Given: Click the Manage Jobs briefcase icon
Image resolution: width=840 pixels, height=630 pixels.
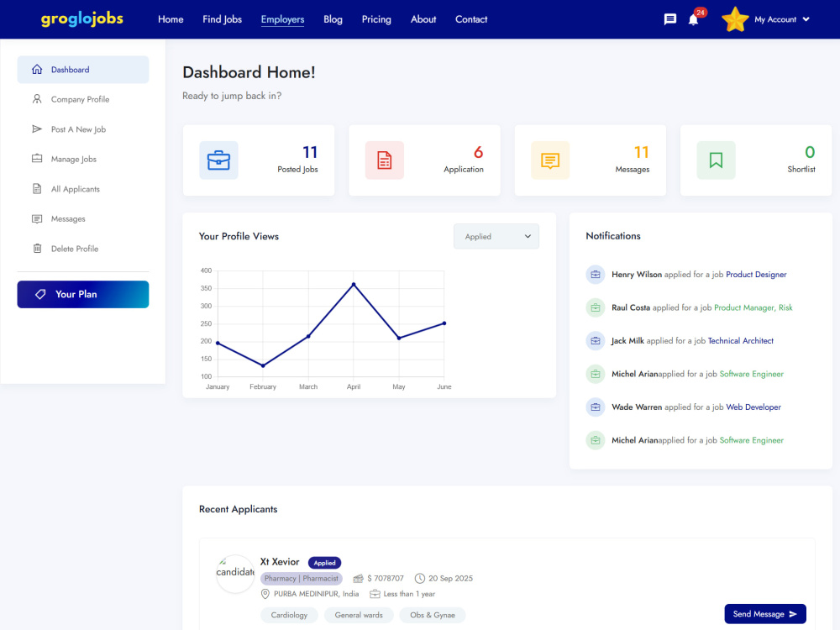Looking at the screenshot, I should coord(37,159).
